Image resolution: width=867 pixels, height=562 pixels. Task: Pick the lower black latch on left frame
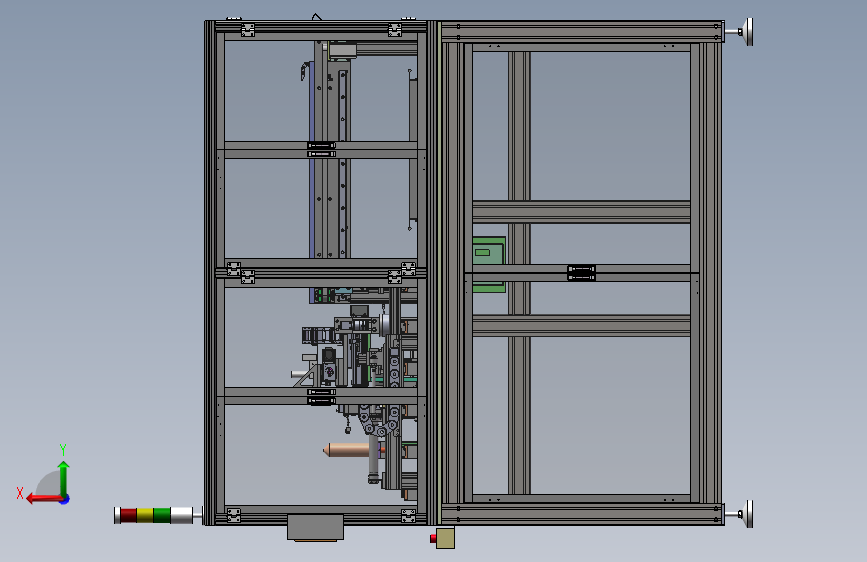coord(321,397)
